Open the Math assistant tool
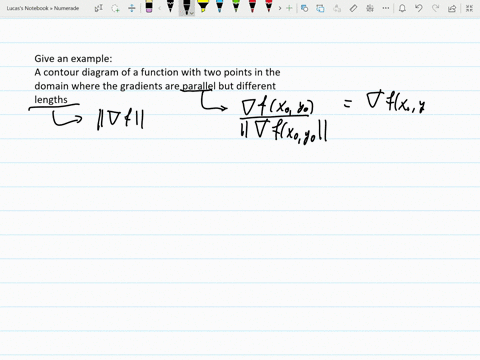Viewport: 480px width, 360px height. click(x=370, y=8)
